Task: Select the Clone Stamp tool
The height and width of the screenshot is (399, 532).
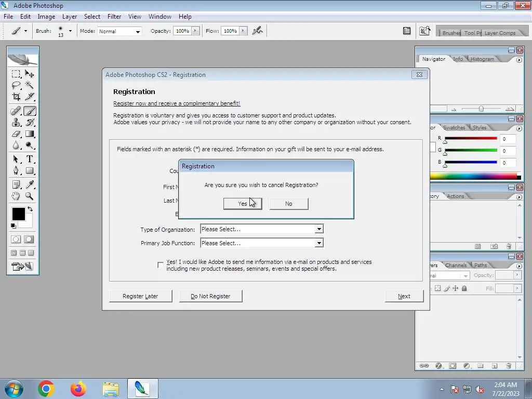Action: [x=16, y=123]
